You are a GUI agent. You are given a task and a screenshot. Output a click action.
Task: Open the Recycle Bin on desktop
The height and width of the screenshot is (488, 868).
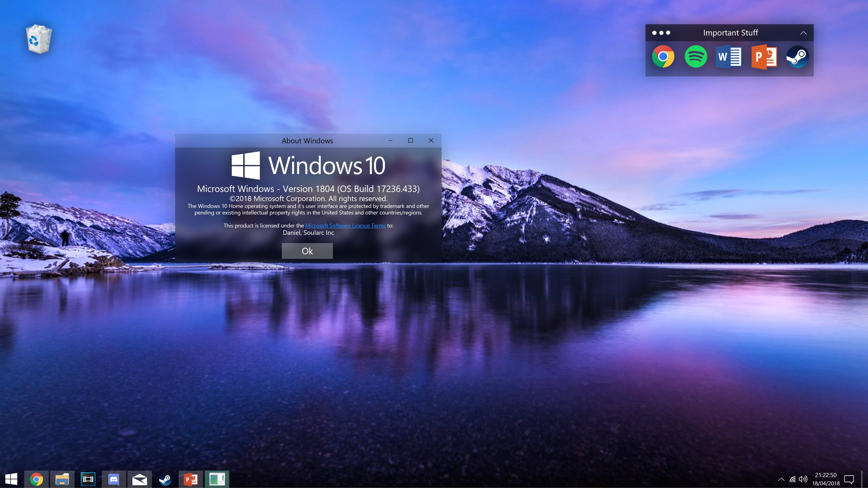39,39
